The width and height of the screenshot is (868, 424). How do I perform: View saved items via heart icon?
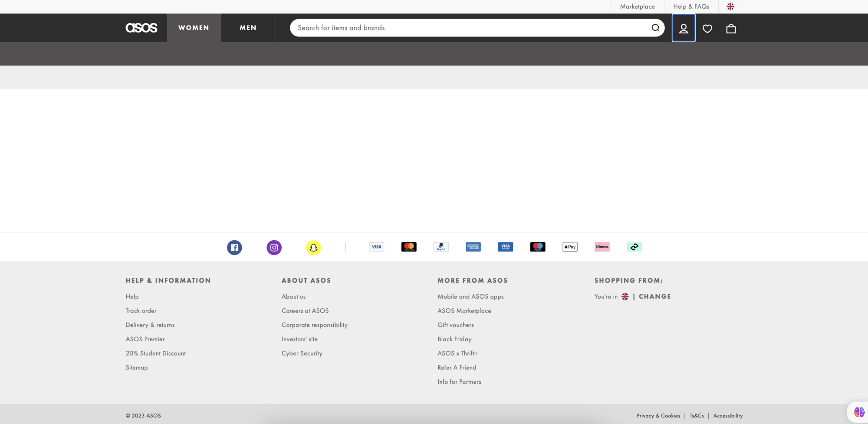(x=707, y=28)
